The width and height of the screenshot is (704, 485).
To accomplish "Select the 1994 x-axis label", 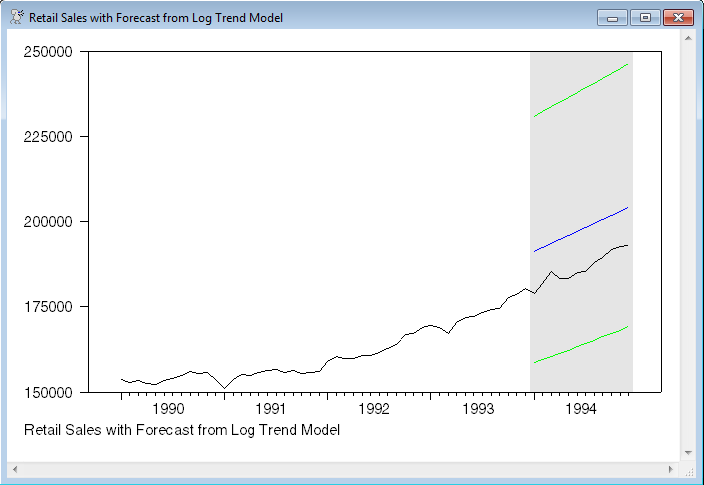I will tap(581, 409).
